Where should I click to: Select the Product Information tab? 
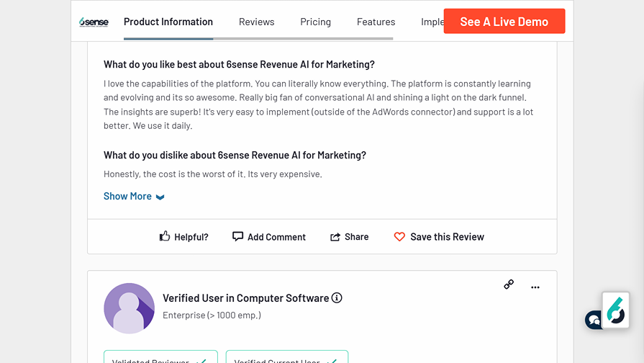click(x=168, y=22)
